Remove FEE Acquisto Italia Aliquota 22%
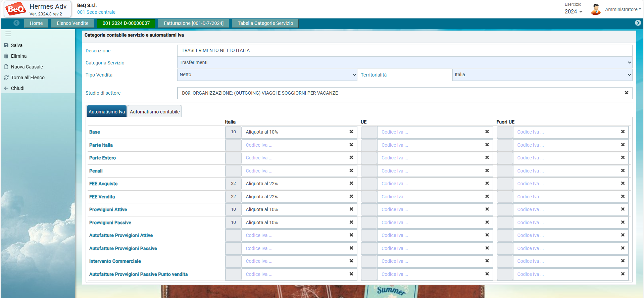 [351, 184]
